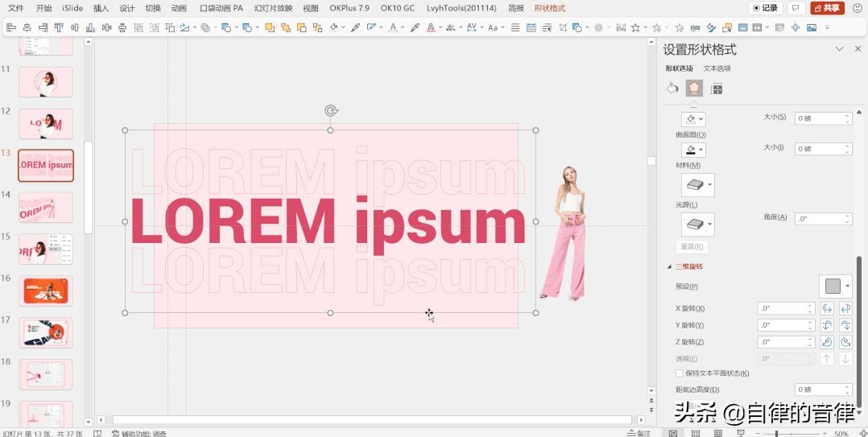Open the iSlide tab
Screen dimensions: 868x437
tap(72, 8)
